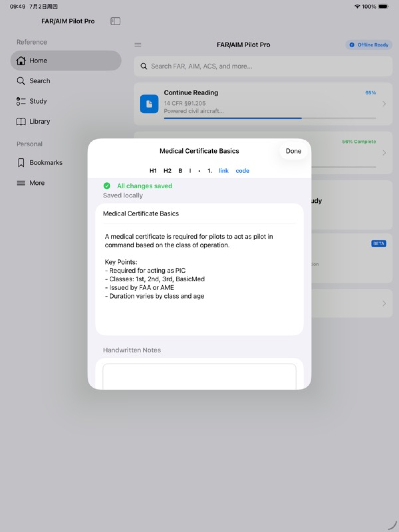Click the BETA badge

379,243
